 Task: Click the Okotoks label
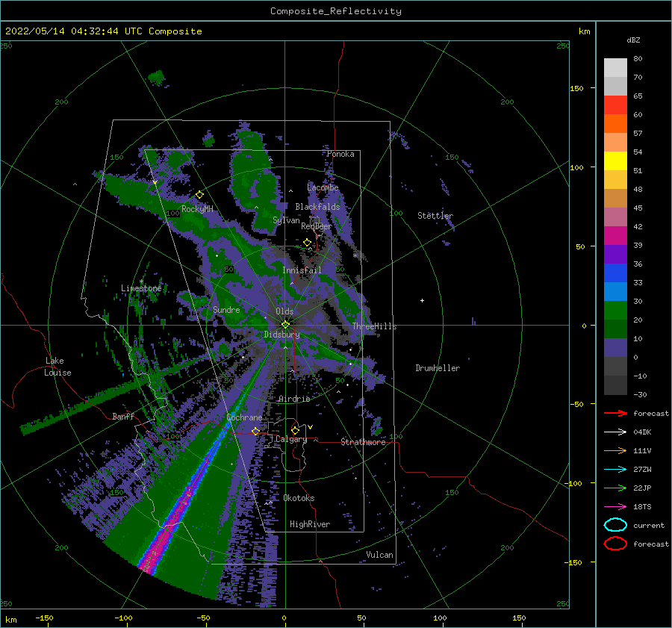(x=299, y=497)
